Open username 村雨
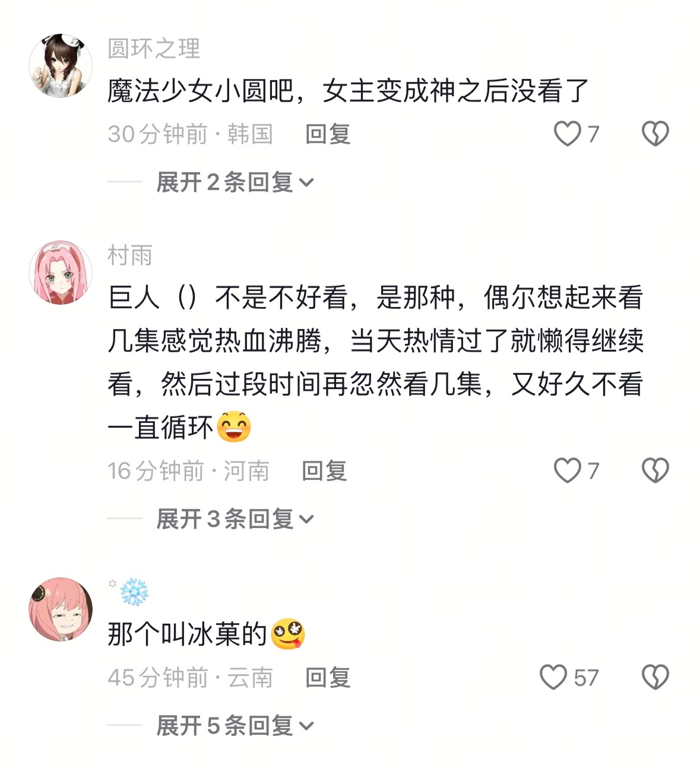 130,255
